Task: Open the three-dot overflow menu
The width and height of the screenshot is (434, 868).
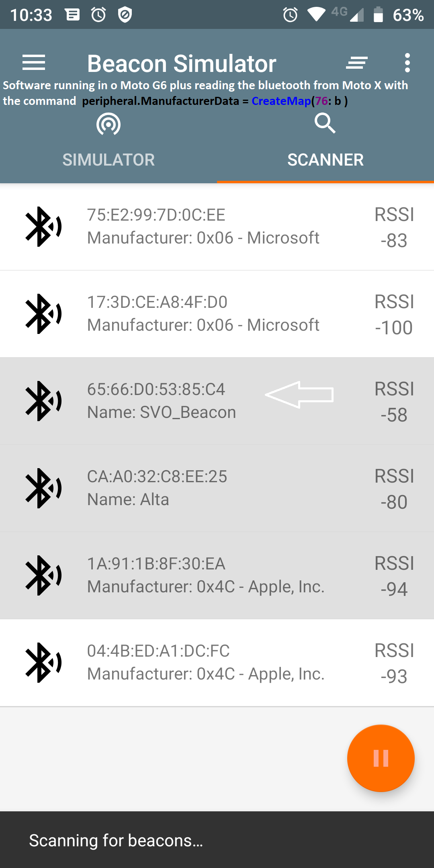Action: 407,63
